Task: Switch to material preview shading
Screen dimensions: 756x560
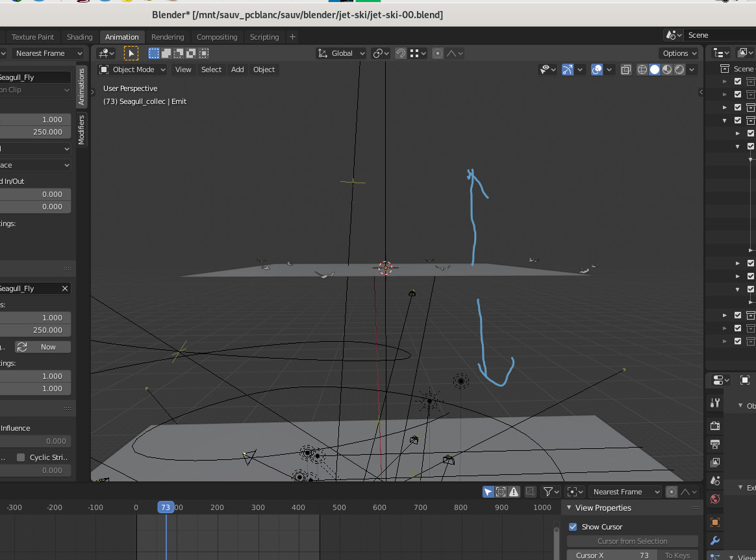Action: click(667, 70)
